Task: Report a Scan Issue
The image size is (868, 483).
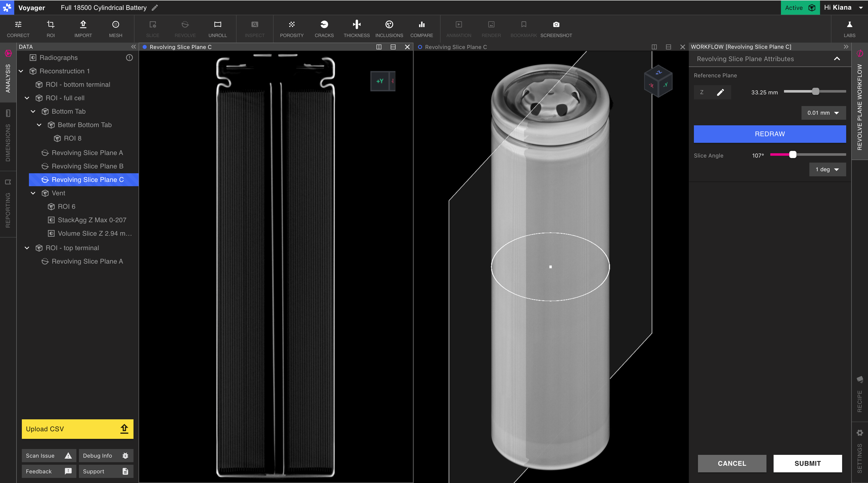Action: (x=49, y=455)
